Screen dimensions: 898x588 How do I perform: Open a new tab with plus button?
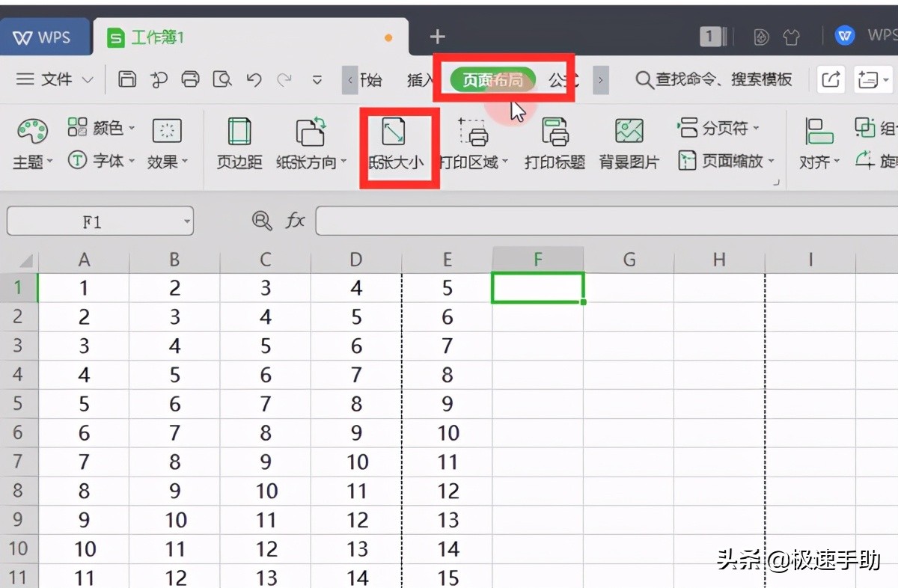point(437,37)
